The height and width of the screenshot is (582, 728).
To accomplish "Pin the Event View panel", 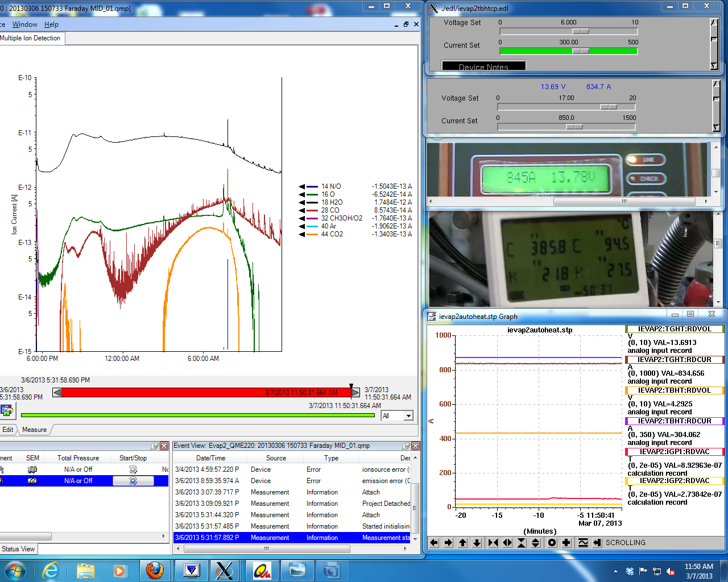I will click(406, 446).
